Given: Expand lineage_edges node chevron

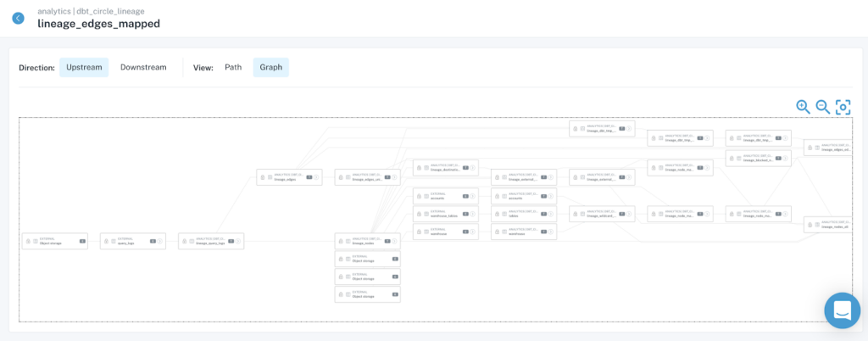Looking at the screenshot, I should point(316,177).
